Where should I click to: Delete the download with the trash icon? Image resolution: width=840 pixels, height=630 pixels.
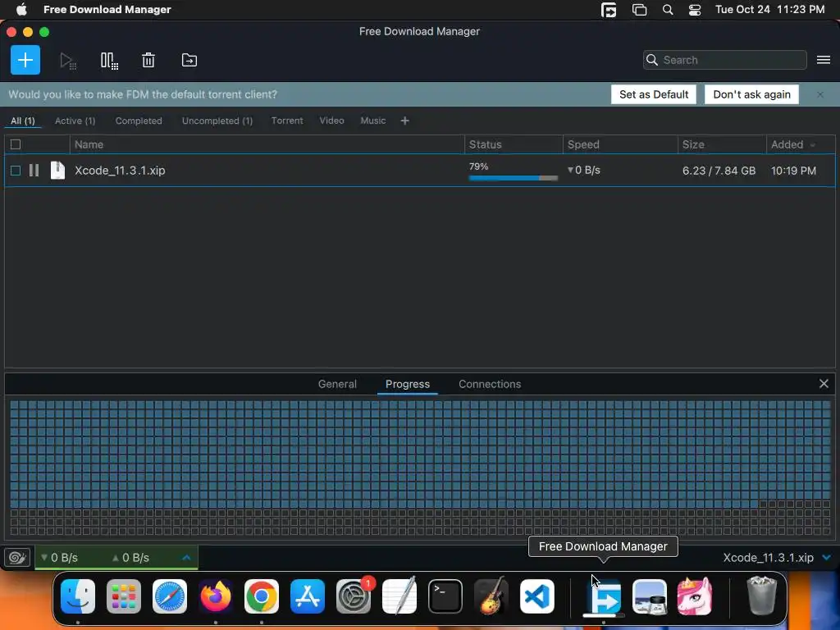(148, 60)
